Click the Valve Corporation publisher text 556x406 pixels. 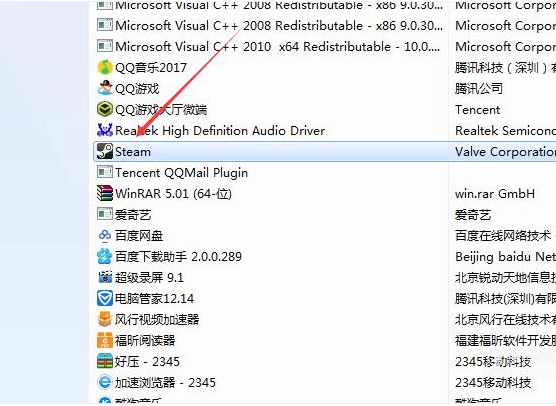[x=505, y=152]
